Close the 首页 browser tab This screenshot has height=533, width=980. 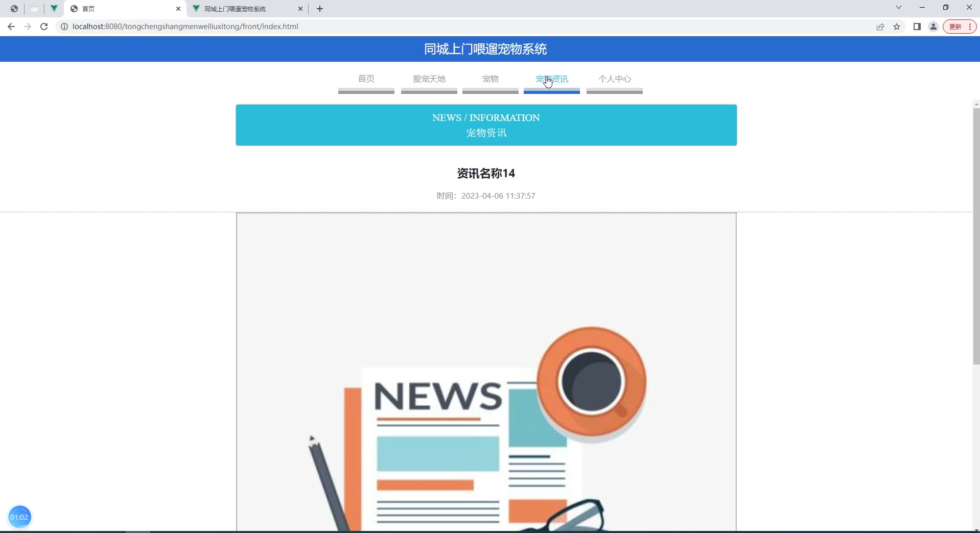tap(178, 9)
